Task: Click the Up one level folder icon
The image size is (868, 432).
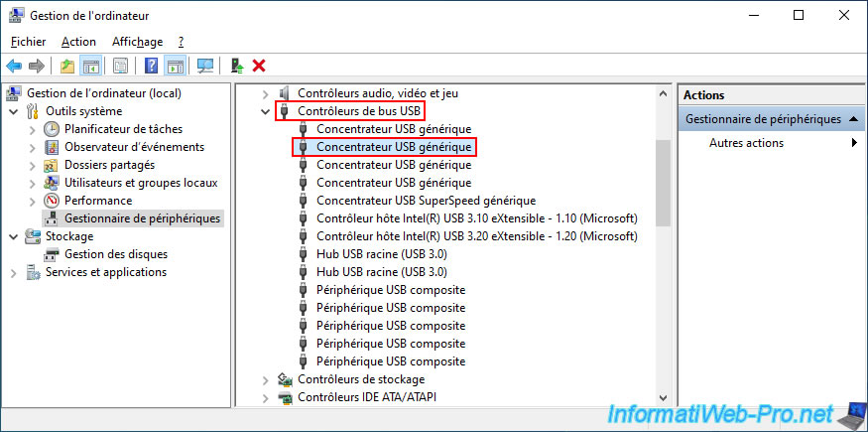Action: click(x=66, y=66)
